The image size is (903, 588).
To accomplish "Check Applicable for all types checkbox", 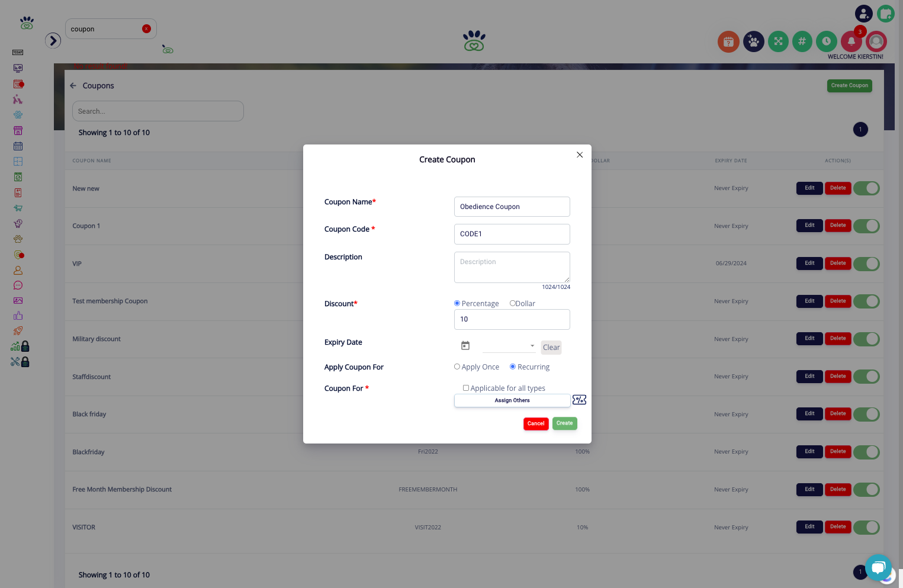I will 466,388.
